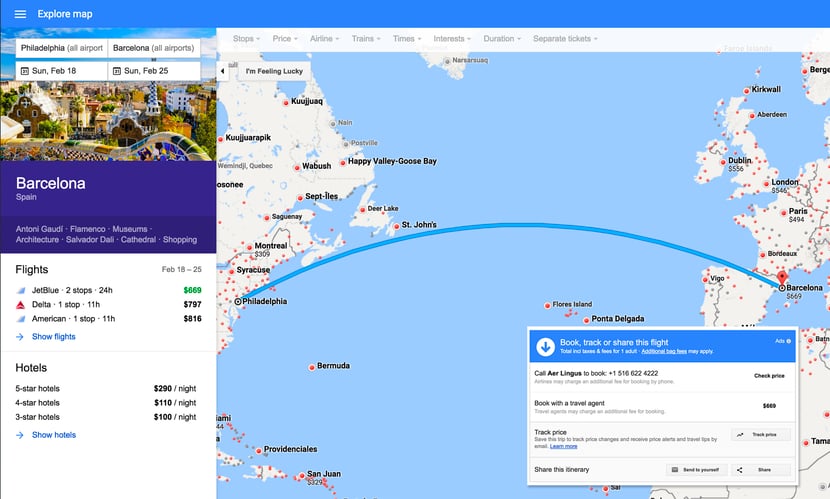Click the Show flights link
Image resolution: width=830 pixels, height=499 pixels.
53,337
